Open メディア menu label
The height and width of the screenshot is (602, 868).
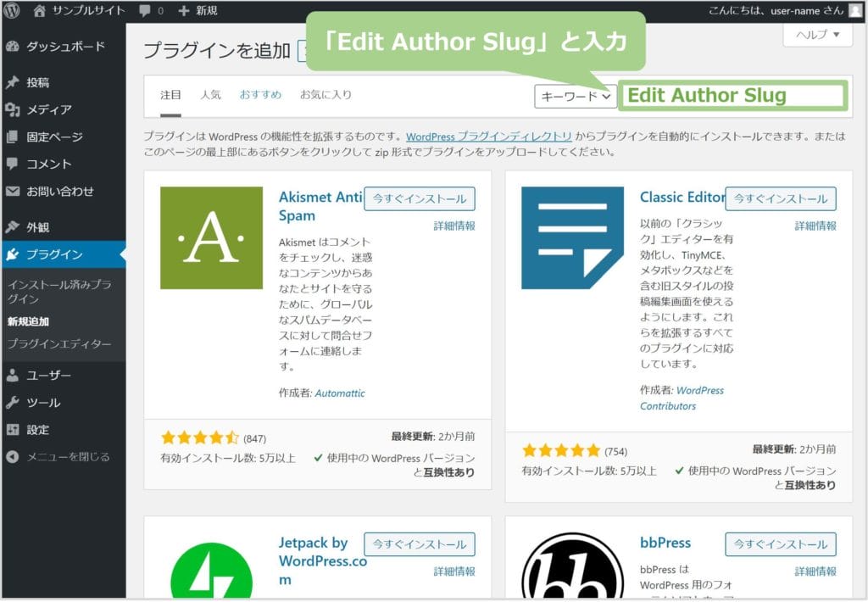(x=49, y=109)
